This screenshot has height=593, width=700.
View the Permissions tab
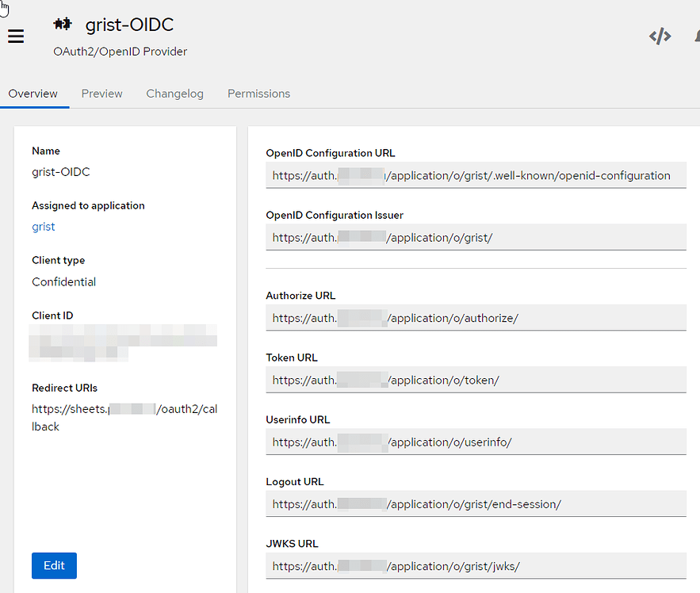[x=258, y=93]
